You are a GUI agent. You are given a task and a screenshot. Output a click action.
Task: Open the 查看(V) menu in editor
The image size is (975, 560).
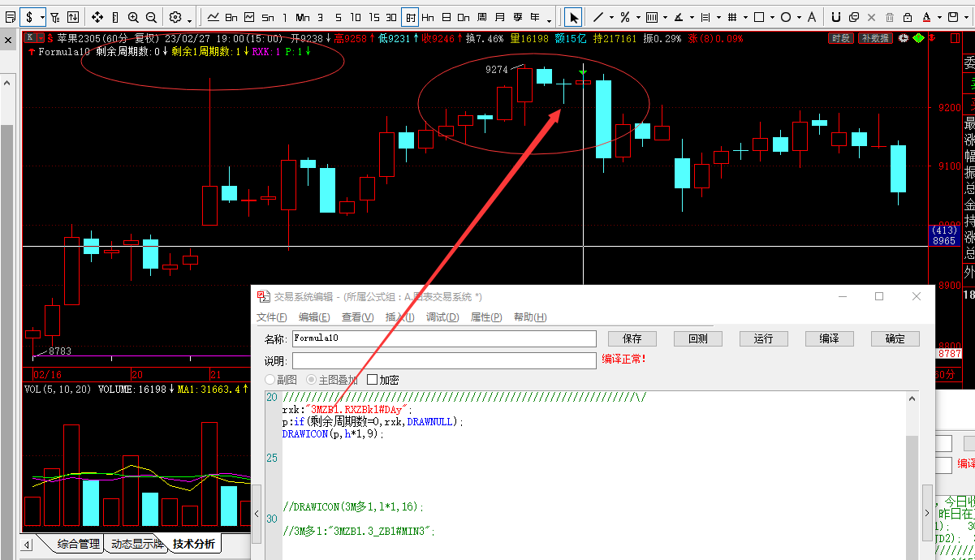(x=357, y=317)
